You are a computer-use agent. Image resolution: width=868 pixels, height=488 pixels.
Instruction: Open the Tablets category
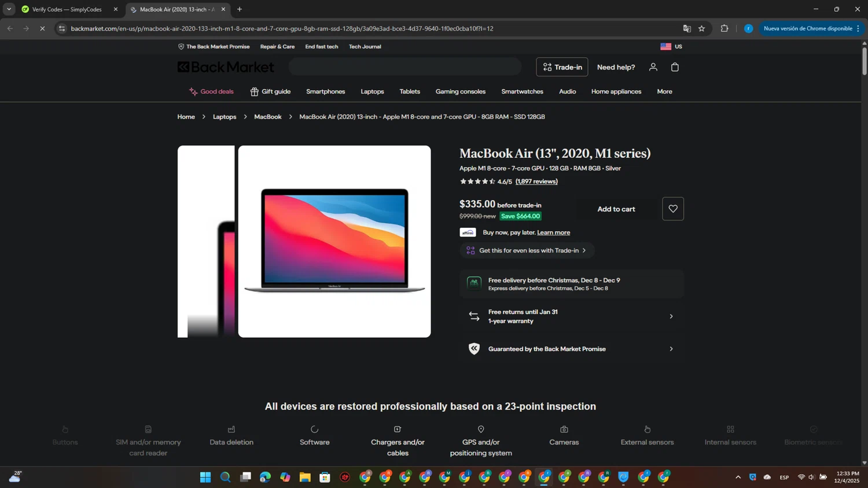coord(410,91)
